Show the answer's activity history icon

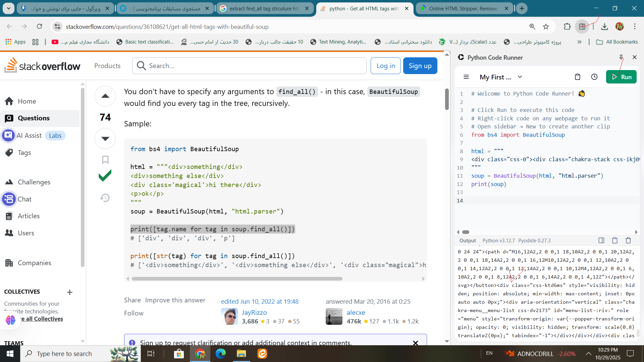coord(105,198)
